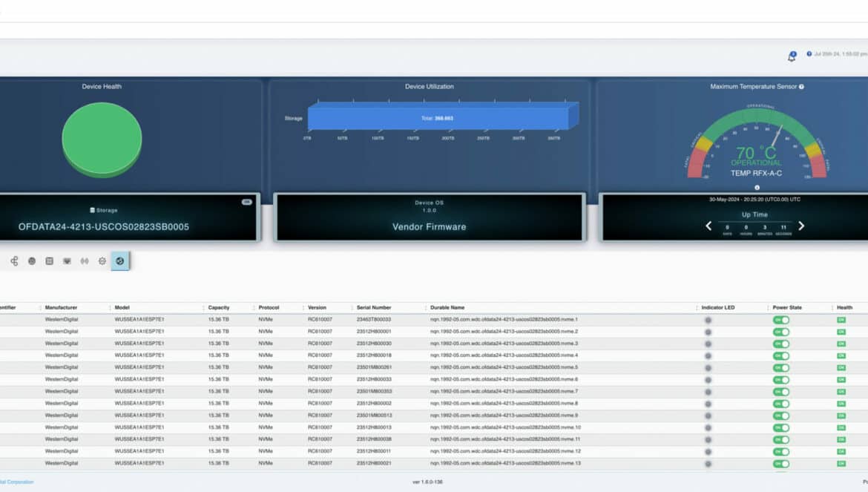Click Indicator LED for drive nvme.8

coord(708,404)
